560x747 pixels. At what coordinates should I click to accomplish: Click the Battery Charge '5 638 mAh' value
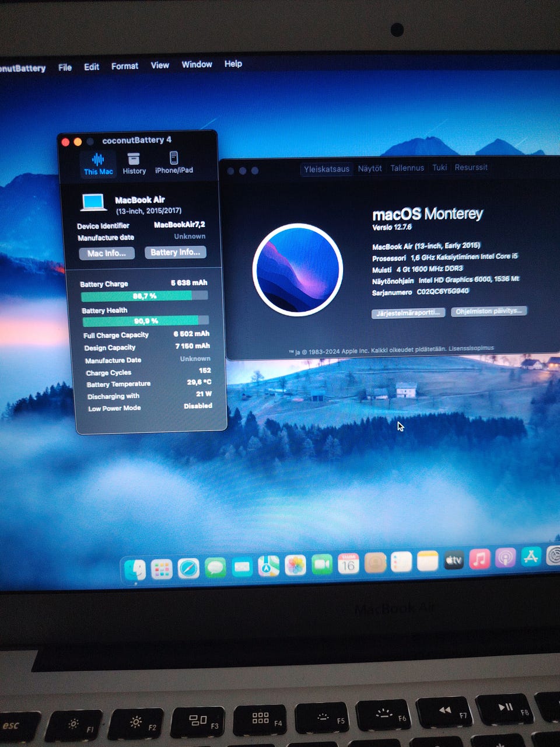click(189, 282)
